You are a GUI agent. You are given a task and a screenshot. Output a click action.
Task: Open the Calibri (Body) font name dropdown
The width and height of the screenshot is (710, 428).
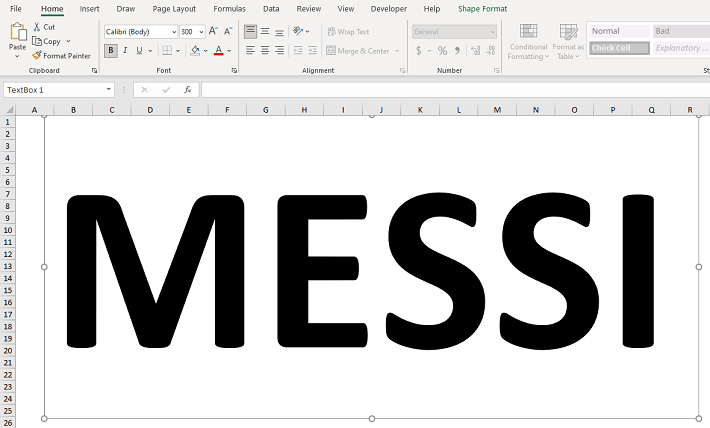174,32
